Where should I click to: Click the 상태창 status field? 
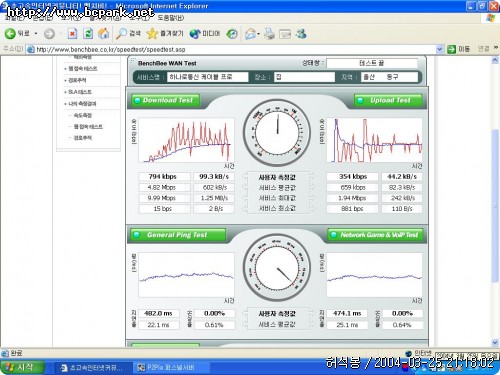(x=372, y=63)
